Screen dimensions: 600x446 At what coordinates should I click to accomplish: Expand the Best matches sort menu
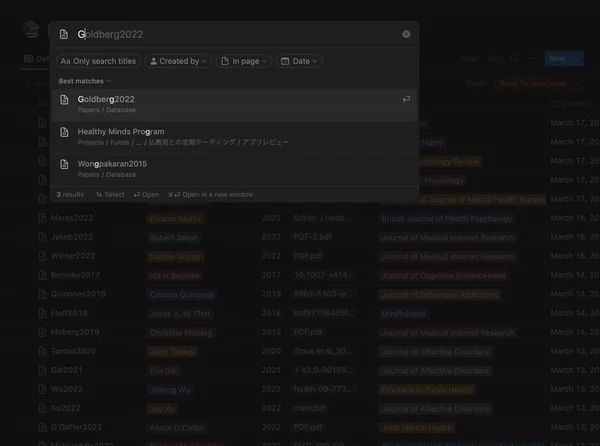pyautogui.click(x=85, y=81)
